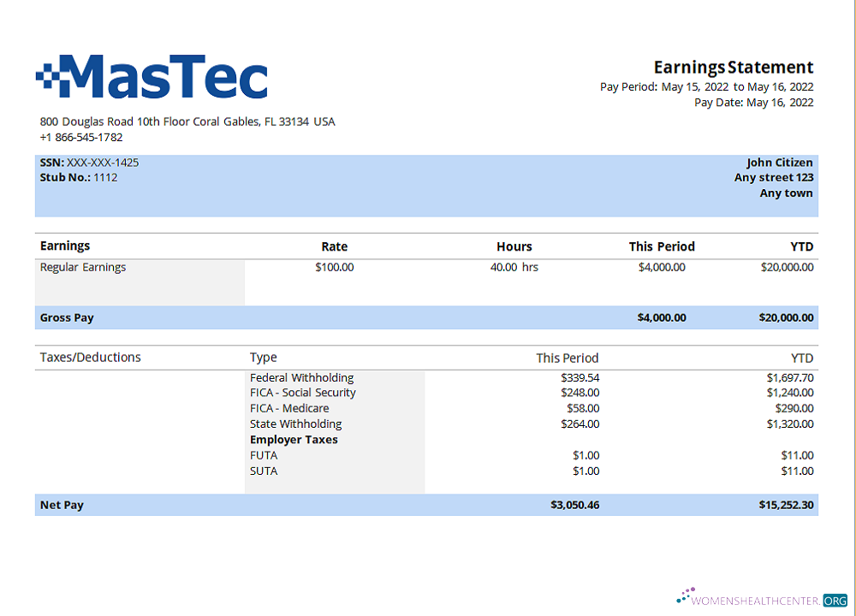Screen dimensions: 856x616
Task: Collapse the Federal Withholding entry
Action: pos(301,377)
